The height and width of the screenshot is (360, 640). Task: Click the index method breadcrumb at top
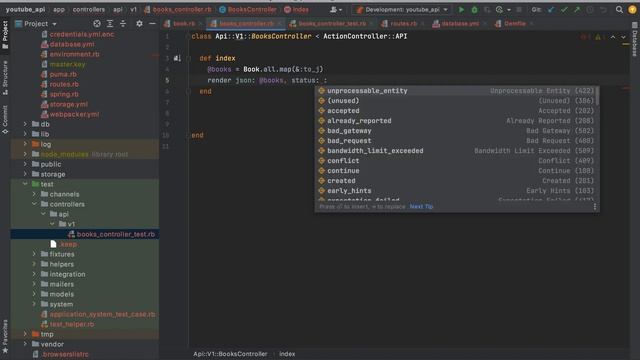tap(296, 9)
